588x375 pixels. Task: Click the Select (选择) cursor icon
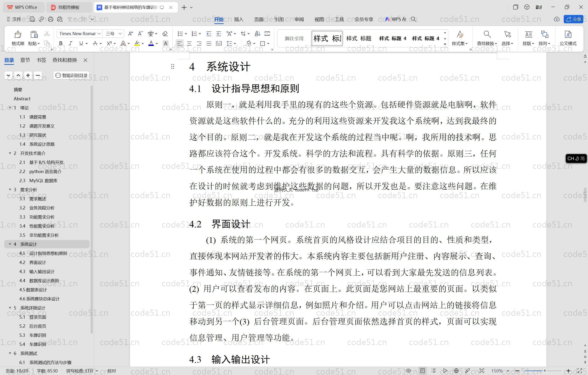507,35
